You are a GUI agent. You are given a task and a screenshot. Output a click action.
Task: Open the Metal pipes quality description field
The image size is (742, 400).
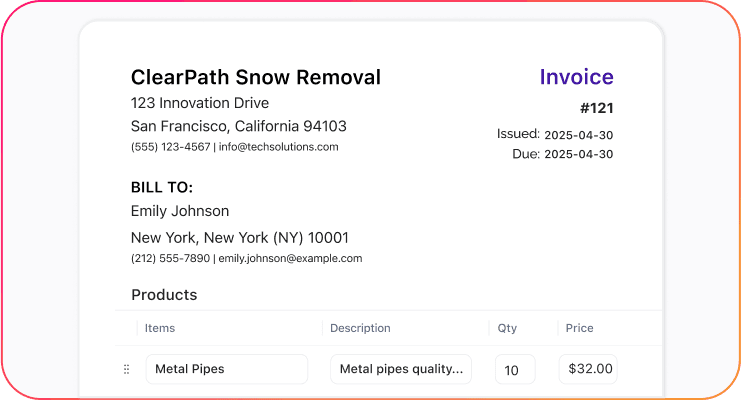click(x=401, y=369)
